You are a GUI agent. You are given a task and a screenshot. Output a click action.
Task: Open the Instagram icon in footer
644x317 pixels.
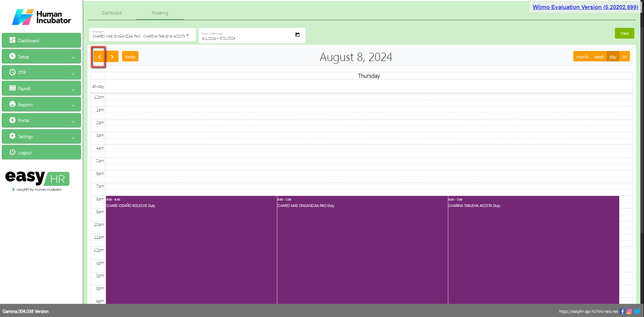(x=629, y=311)
